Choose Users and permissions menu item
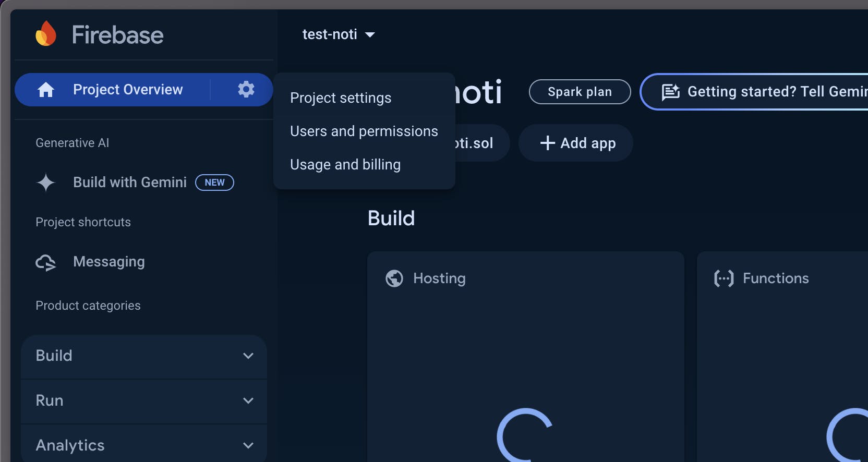 point(364,131)
